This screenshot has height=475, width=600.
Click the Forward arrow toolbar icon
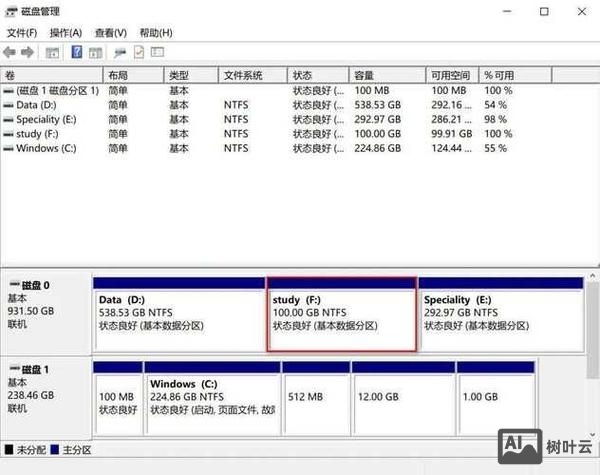(28, 52)
